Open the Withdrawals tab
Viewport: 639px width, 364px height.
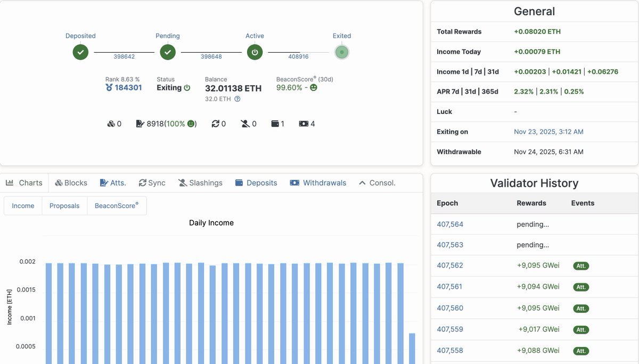318,183
